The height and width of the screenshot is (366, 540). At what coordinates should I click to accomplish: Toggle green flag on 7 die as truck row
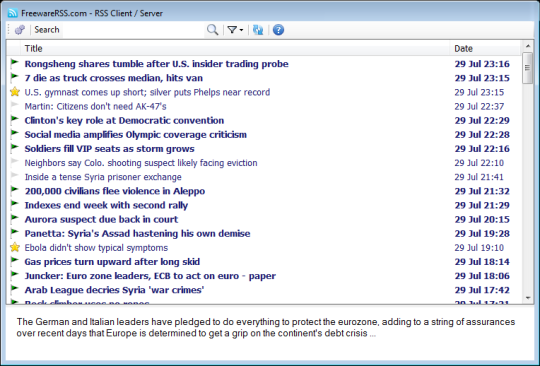pyautogui.click(x=14, y=77)
